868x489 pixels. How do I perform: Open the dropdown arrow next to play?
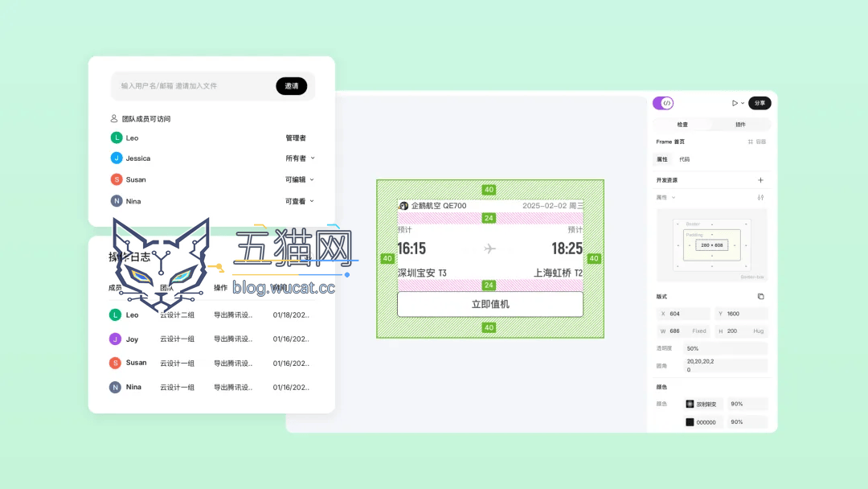click(743, 103)
